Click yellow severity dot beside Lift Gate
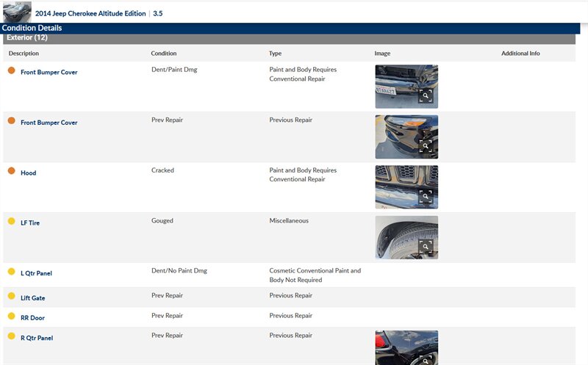The image size is (588, 365). click(x=11, y=296)
